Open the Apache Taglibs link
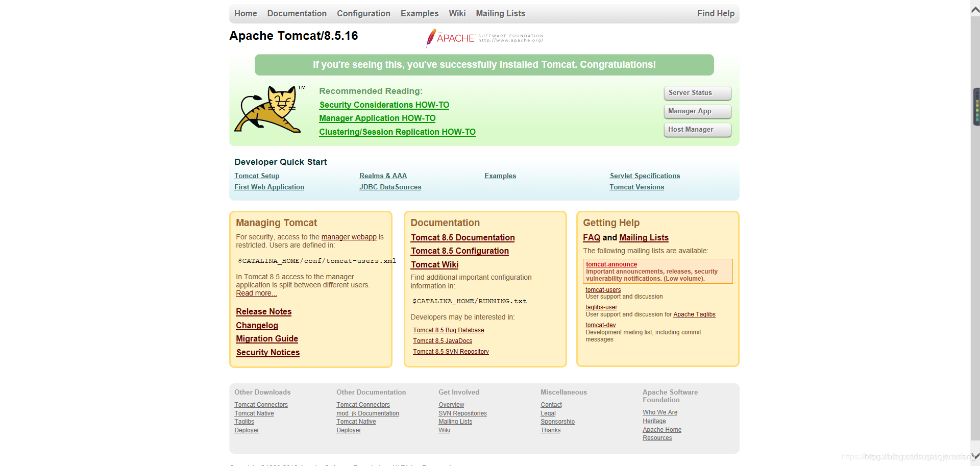This screenshot has width=980, height=466. click(x=694, y=314)
